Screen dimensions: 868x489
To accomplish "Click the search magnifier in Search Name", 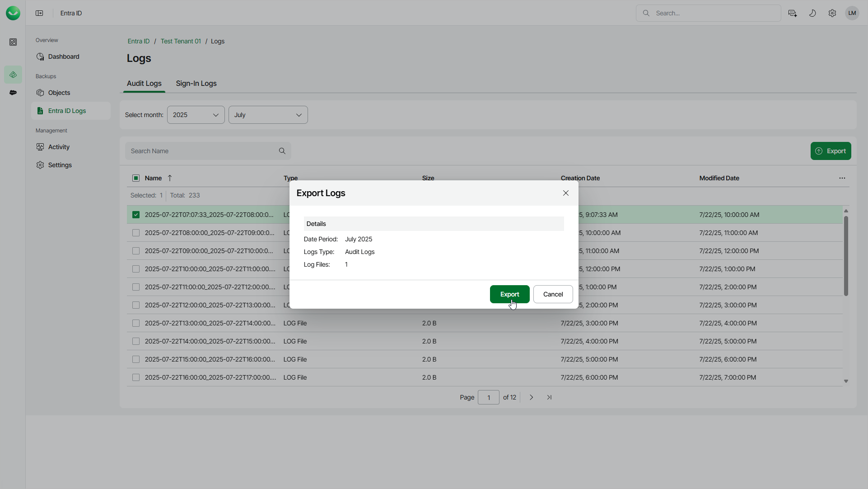I will click(x=282, y=151).
